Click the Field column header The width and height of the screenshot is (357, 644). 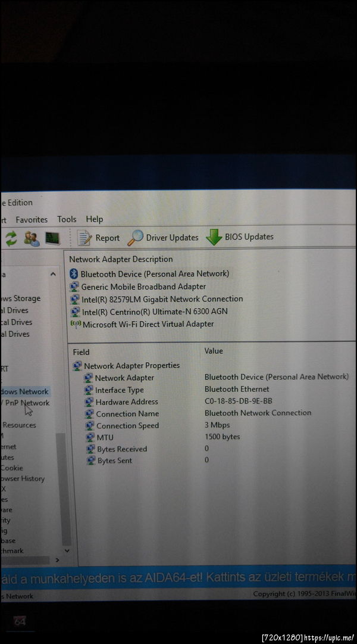[81, 352]
